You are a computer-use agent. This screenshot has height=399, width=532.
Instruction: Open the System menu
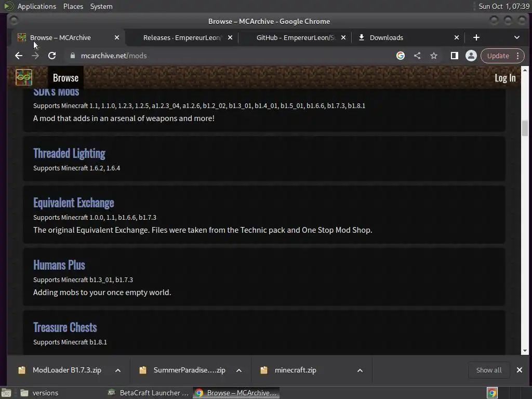101,6
